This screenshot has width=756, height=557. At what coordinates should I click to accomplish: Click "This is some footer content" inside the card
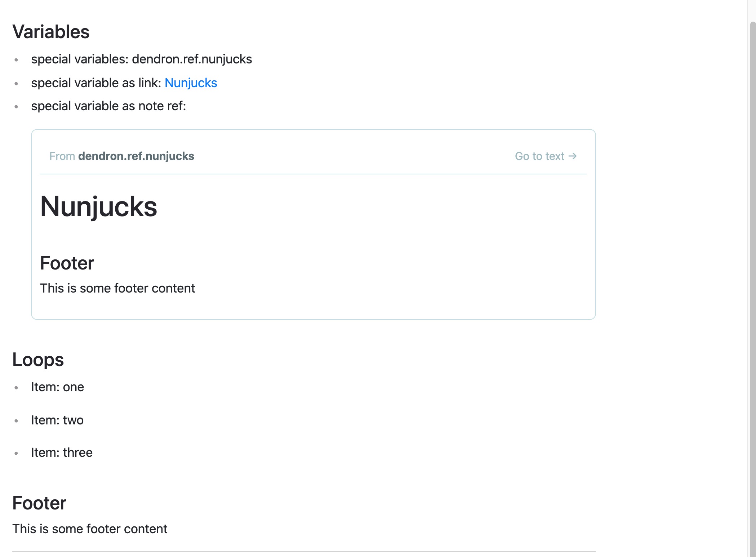click(x=118, y=288)
